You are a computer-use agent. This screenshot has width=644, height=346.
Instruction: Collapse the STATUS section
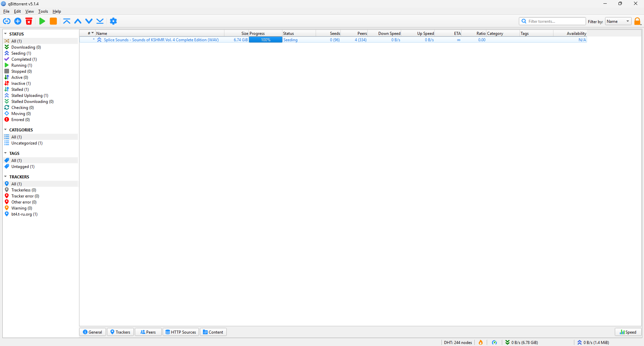click(5, 34)
